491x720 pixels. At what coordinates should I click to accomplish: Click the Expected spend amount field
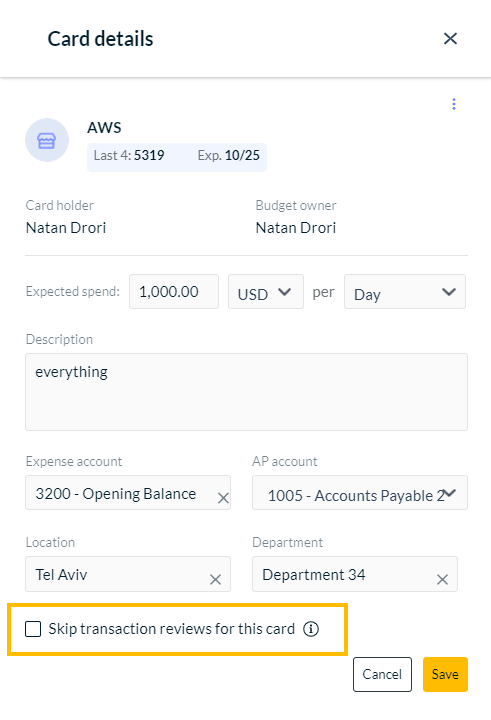coord(174,292)
